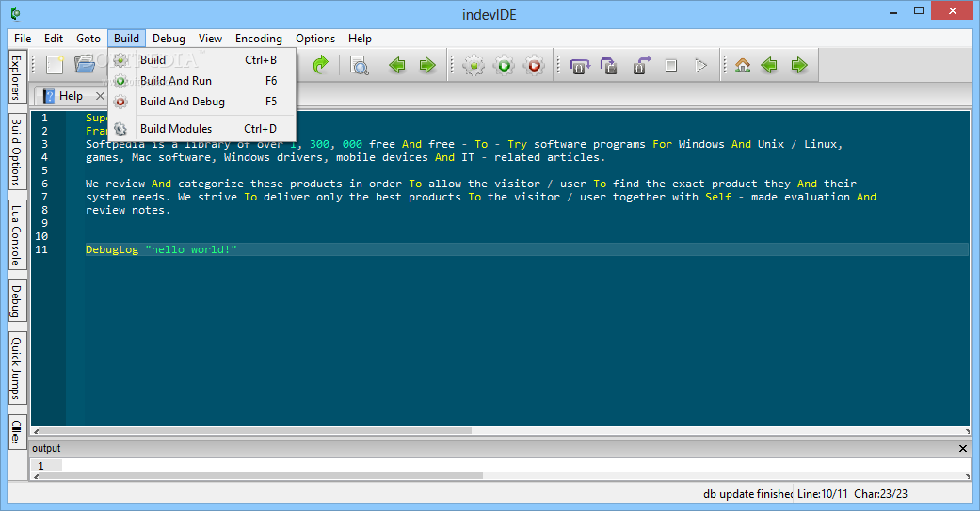Click the red gear icon beside Build And Debug
980x511 pixels.
(x=120, y=102)
